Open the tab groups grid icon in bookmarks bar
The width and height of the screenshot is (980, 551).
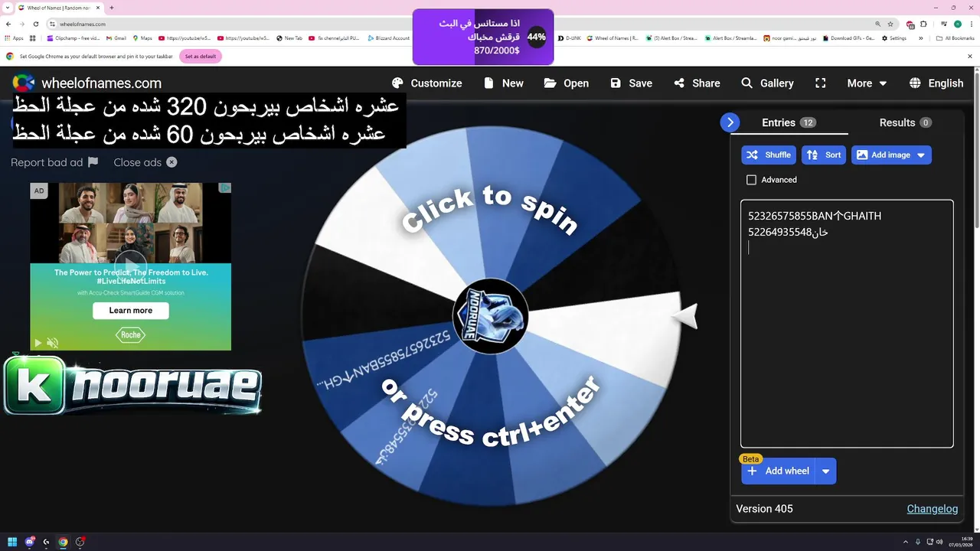pyautogui.click(x=33, y=37)
